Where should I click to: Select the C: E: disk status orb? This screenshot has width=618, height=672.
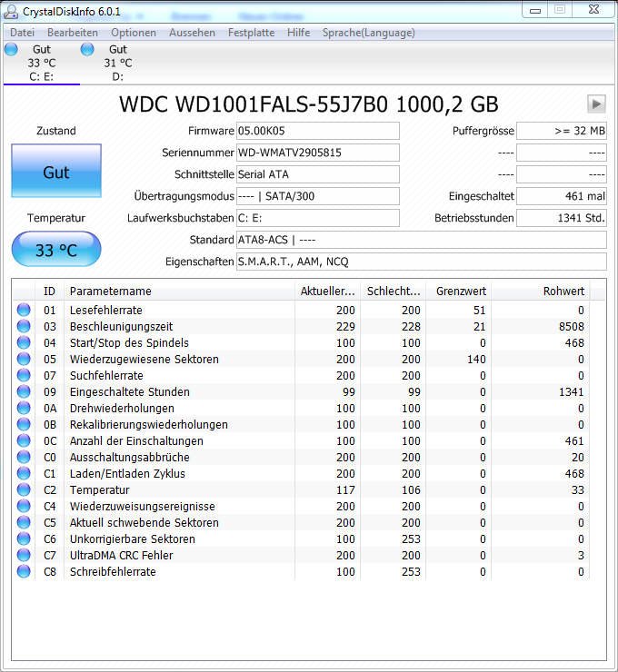point(11,49)
